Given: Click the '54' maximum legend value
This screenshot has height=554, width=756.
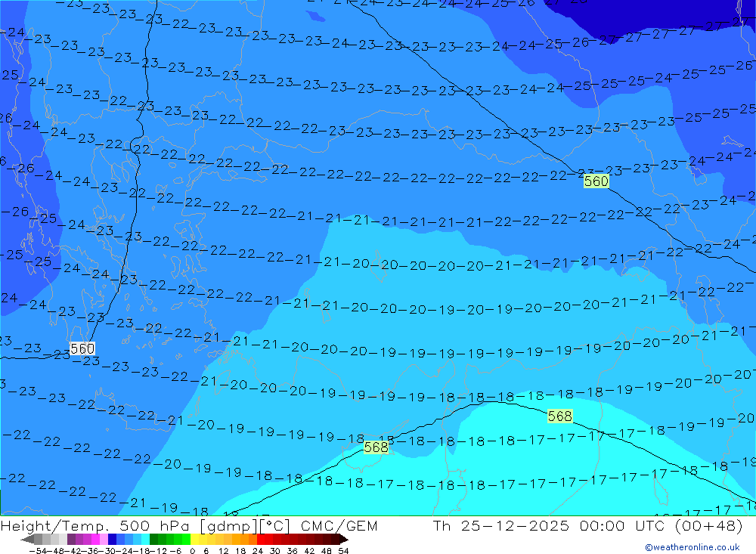Looking at the screenshot, I should (x=343, y=551).
